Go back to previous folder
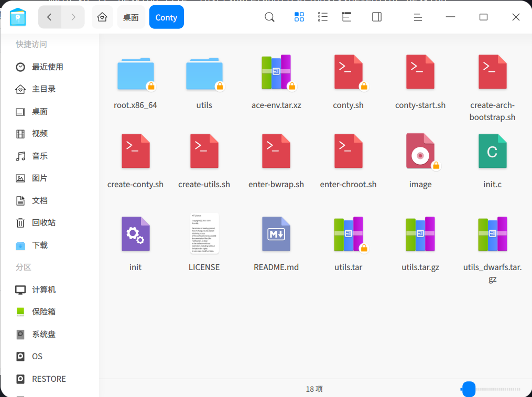This screenshot has width=532, height=397. pyautogui.click(x=50, y=17)
